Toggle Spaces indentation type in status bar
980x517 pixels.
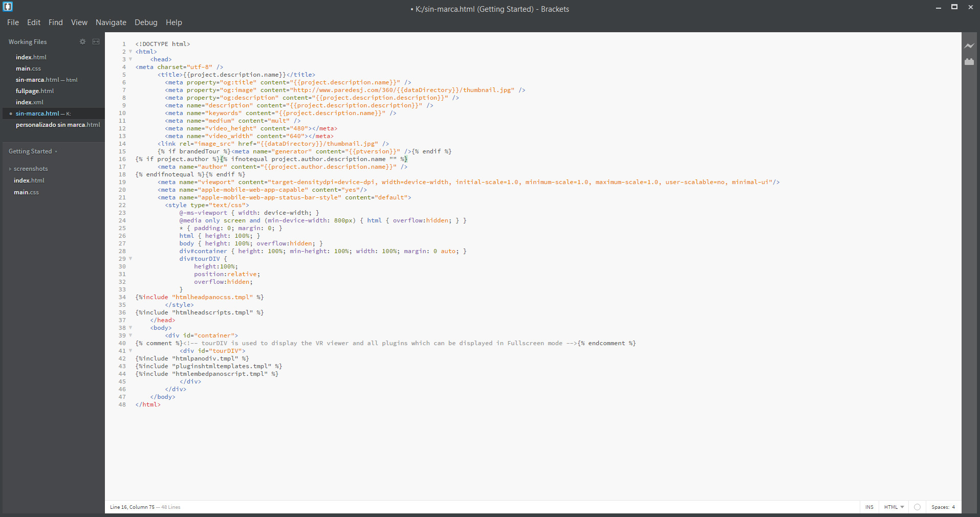pos(940,507)
